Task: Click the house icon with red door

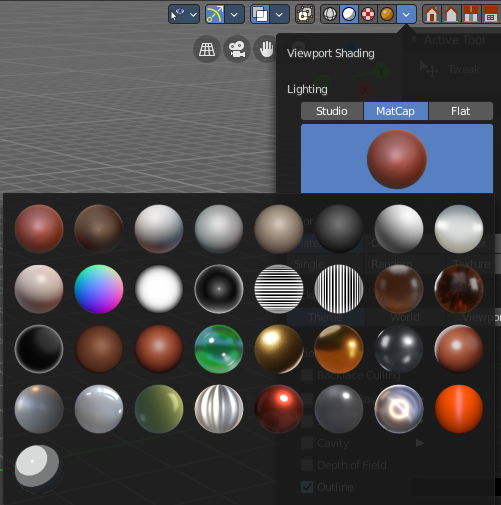Action: coord(432,14)
